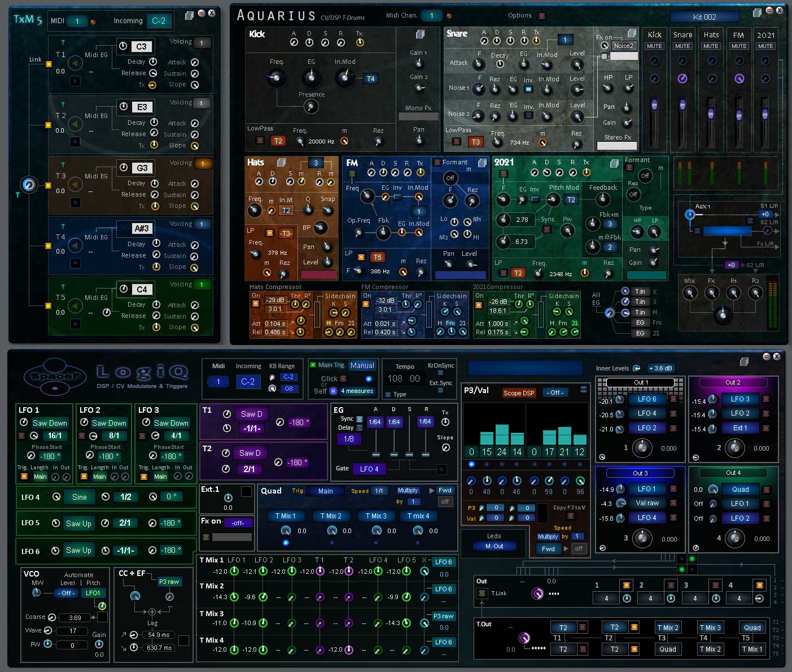
Task: Toggle the Snare Noise 1 Inv. switch
Action: pos(528,89)
